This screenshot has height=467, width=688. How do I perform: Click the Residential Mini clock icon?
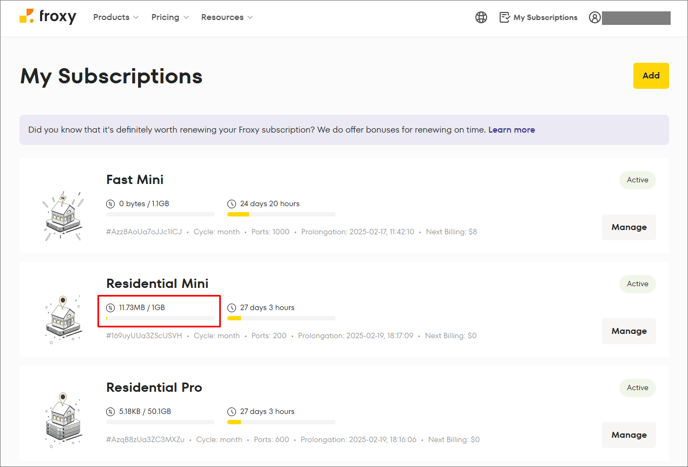[231, 308]
